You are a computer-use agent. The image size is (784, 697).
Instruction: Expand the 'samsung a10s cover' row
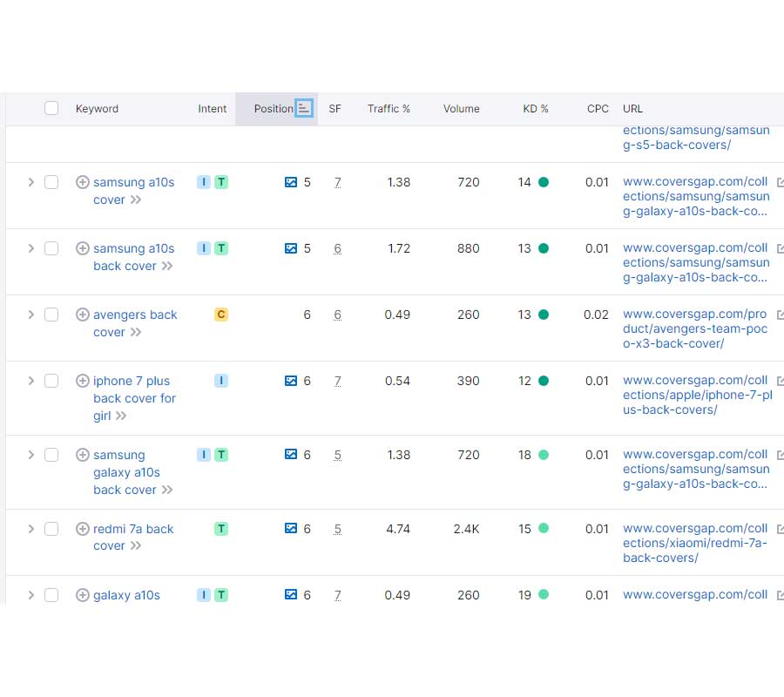31,182
